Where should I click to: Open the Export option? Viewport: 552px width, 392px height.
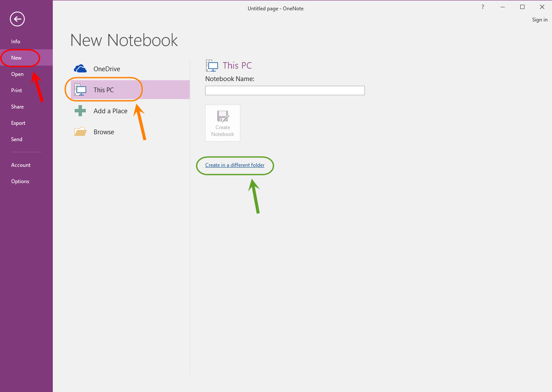click(18, 123)
